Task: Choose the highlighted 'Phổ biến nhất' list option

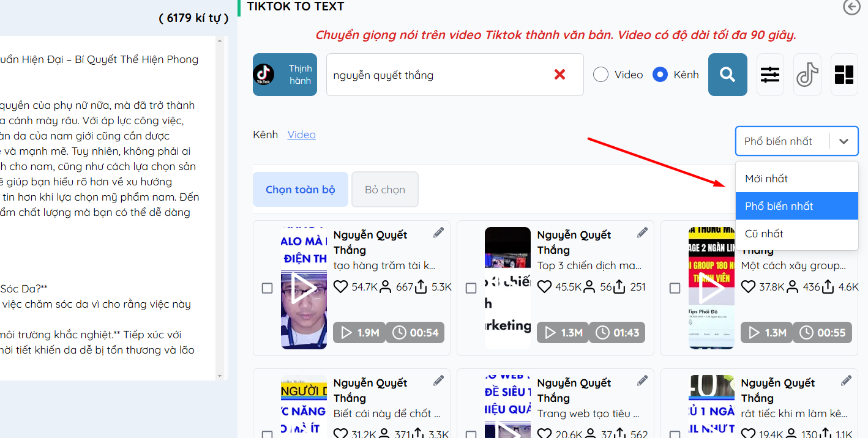Action: tap(797, 206)
